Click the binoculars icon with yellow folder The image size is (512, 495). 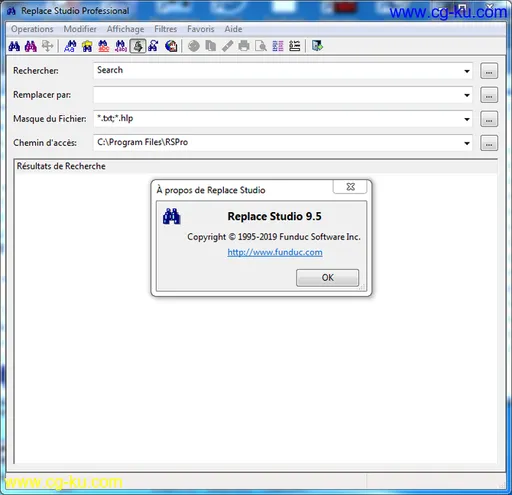coord(87,46)
